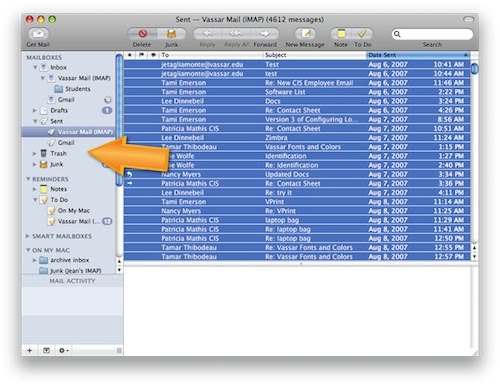Select message 'Vassar Fonts and Colors'
Image resolution: width=500 pixels, height=386 pixels.
point(297,147)
